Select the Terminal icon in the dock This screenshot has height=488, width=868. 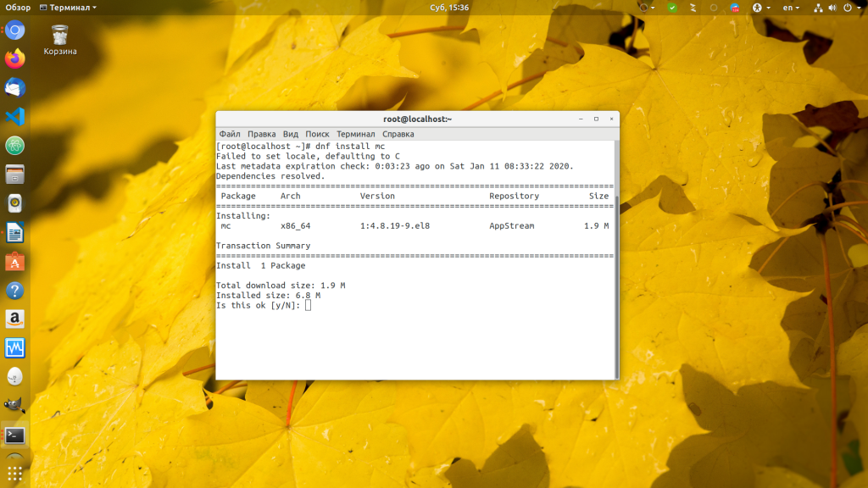tap(14, 435)
